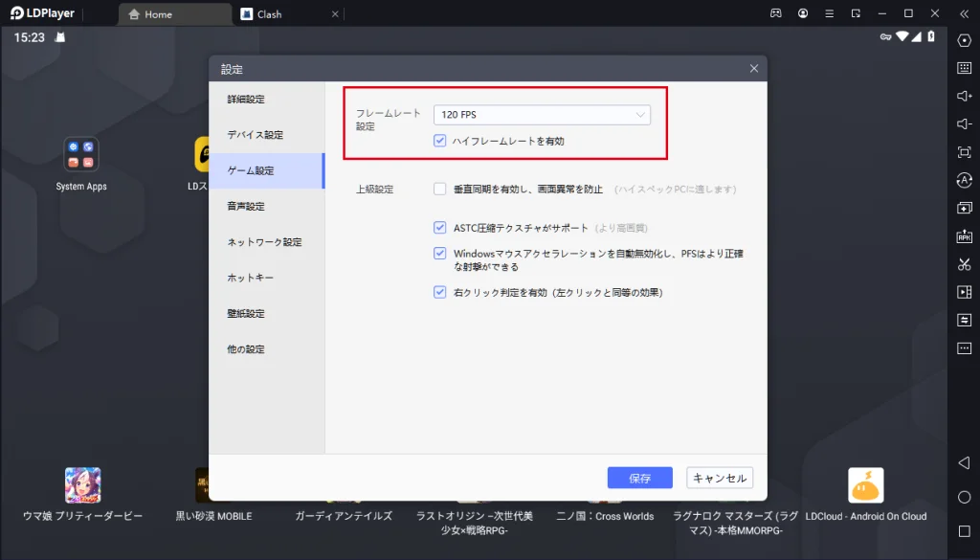Screen dimensions: 980x560
Task: Select ネットワーク設定 in settings sidebar
Action: pos(267,242)
